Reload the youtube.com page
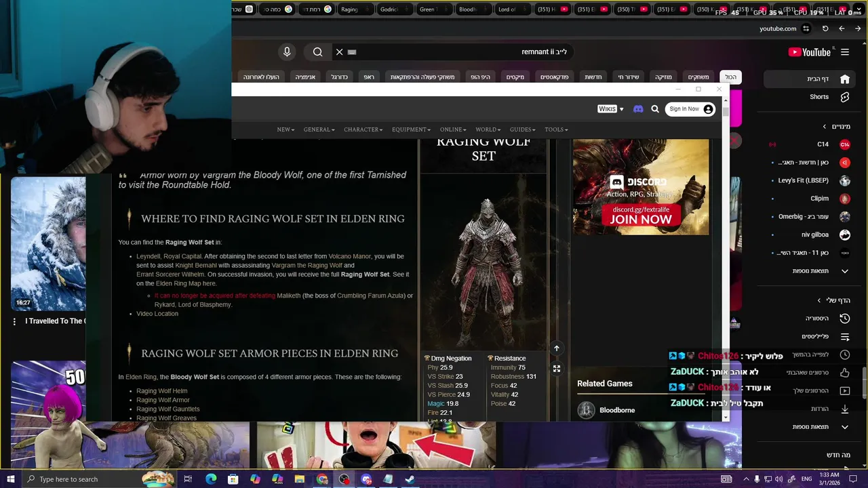Viewport: 868px width, 488px height. [x=825, y=28]
